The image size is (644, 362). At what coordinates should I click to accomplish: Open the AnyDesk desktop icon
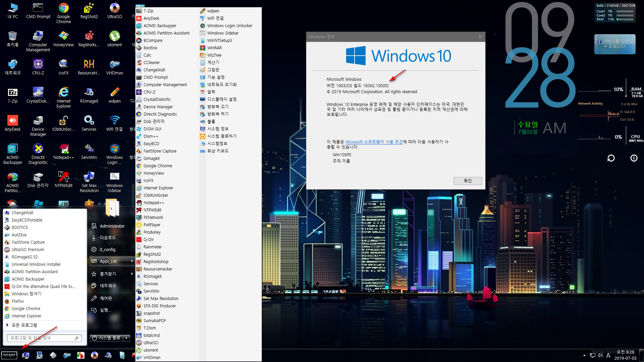(x=12, y=124)
